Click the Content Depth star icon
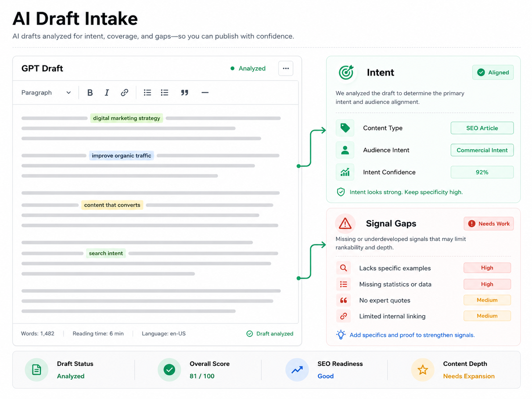532x399 pixels. tap(423, 370)
